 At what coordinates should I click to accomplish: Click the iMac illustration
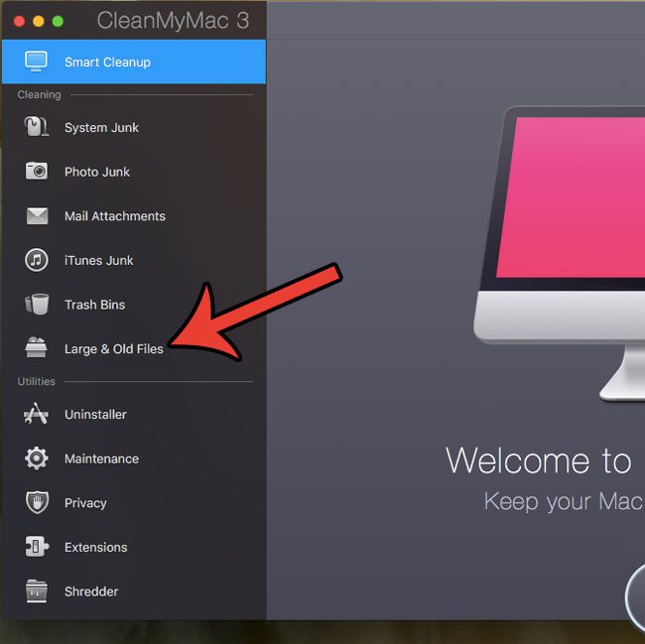(x=560, y=253)
